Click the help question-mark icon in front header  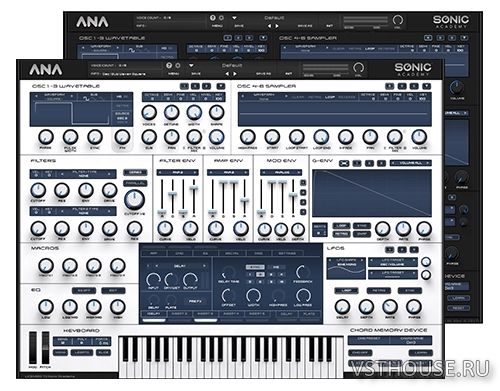(x=169, y=66)
